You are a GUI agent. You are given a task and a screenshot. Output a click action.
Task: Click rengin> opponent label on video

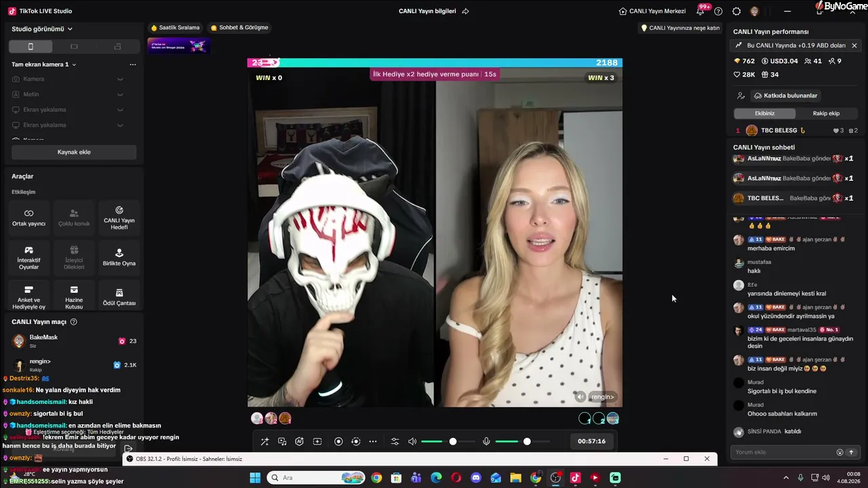[x=602, y=397]
